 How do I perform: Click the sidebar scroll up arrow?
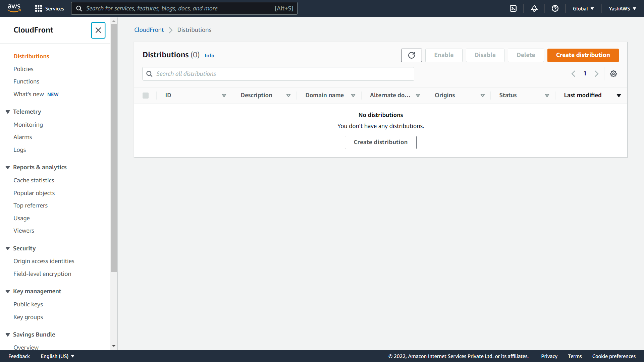coord(114,21)
